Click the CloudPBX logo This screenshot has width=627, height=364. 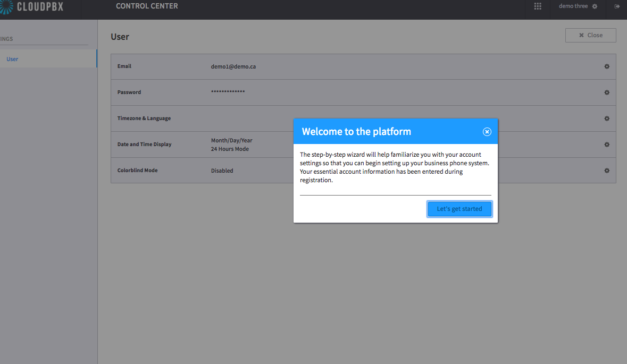click(x=31, y=7)
